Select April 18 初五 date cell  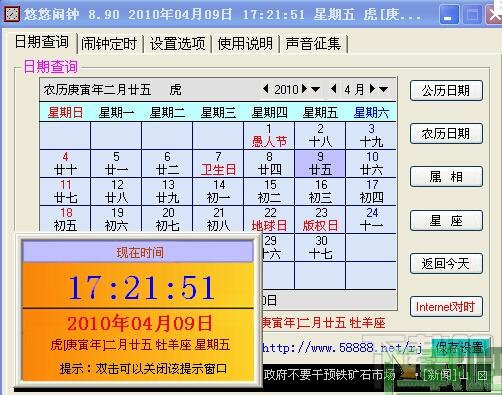coord(65,219)
